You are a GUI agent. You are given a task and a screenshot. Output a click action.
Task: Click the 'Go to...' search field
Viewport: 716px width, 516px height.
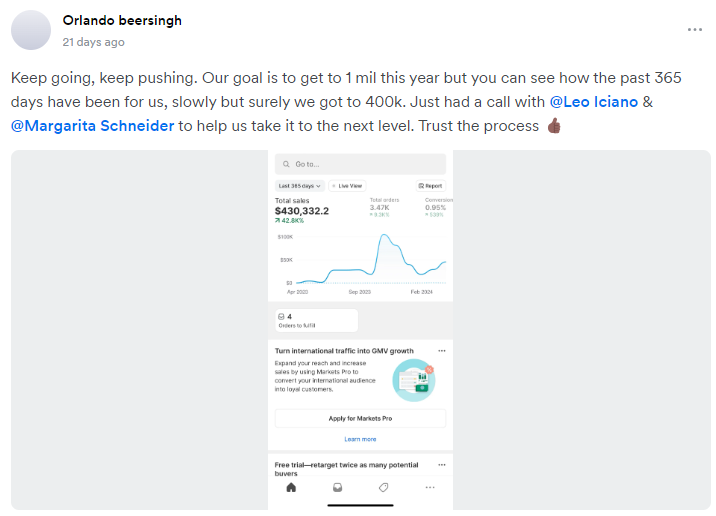pyautogui.click(x=360, y=164)
